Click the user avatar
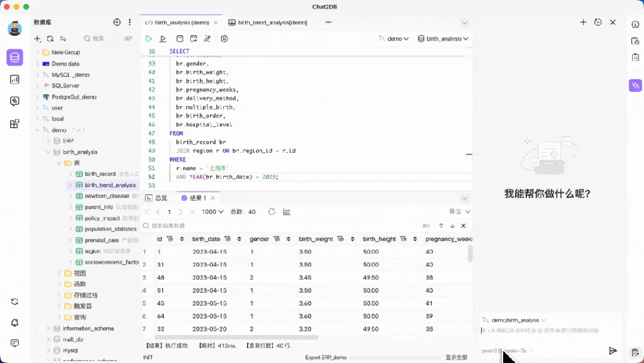 tap(15, 28)
